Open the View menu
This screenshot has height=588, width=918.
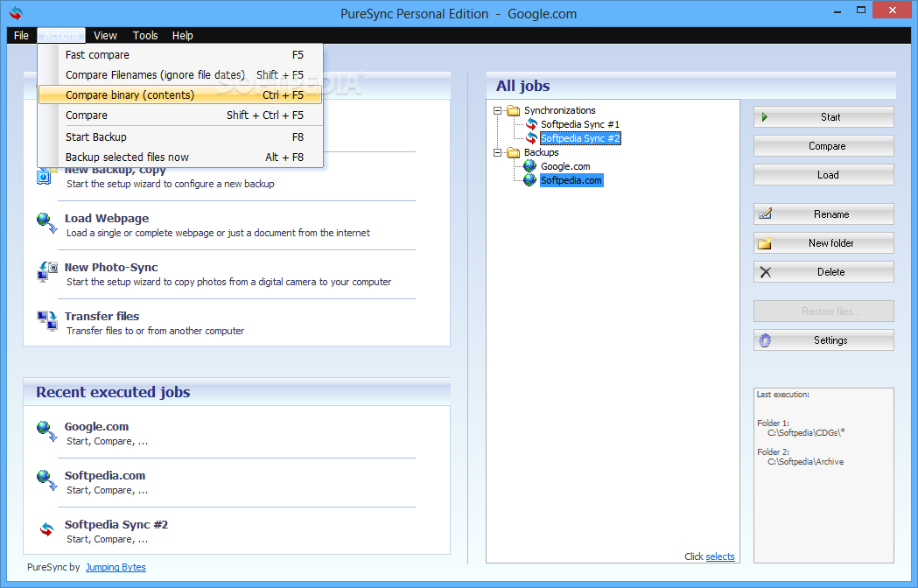tap(105, 35)
